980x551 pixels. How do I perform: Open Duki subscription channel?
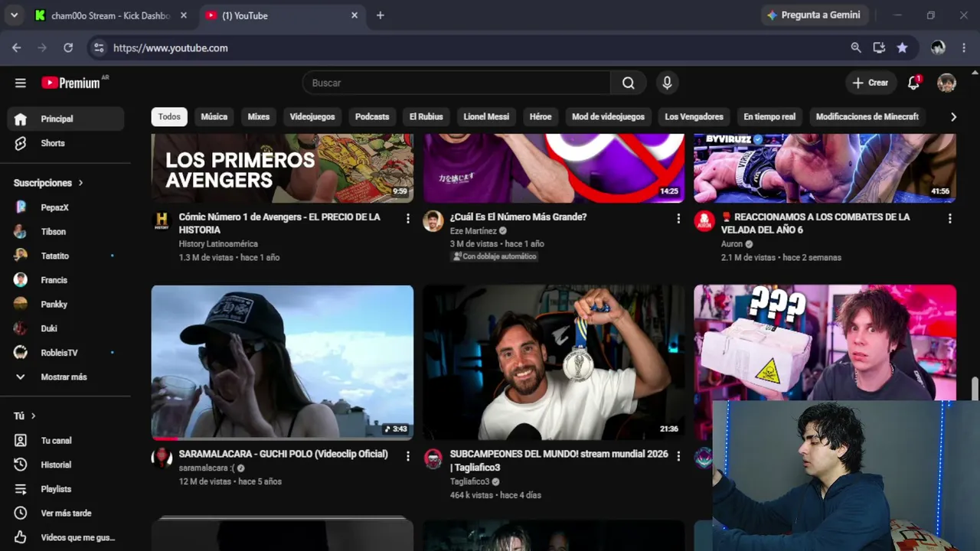[66, 328]
